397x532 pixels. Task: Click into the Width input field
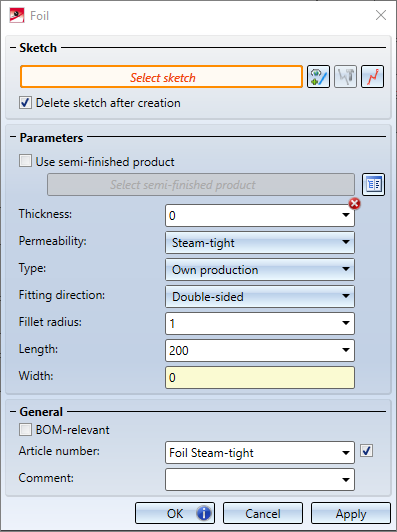coord(260,378)
